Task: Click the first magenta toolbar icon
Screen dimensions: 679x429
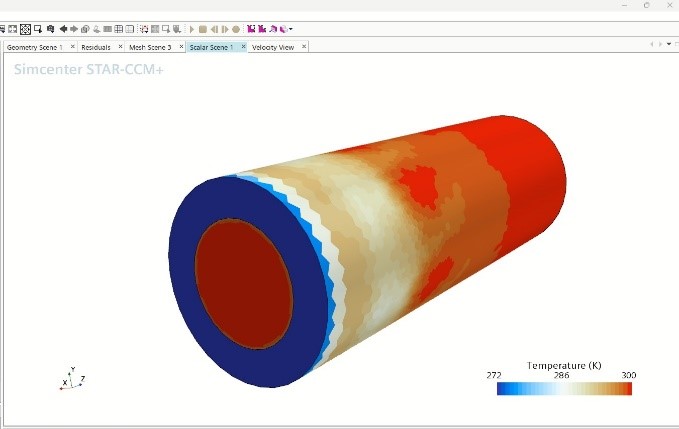Action: [250, 29]
